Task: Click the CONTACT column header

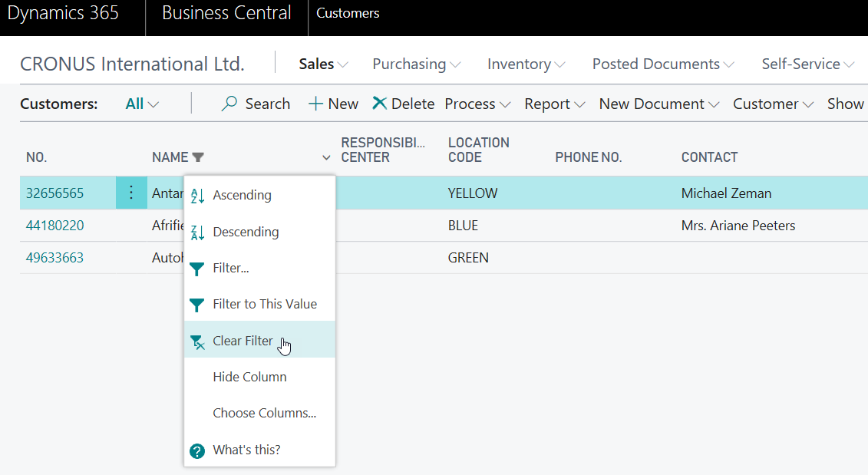Action: coord(709,157)
